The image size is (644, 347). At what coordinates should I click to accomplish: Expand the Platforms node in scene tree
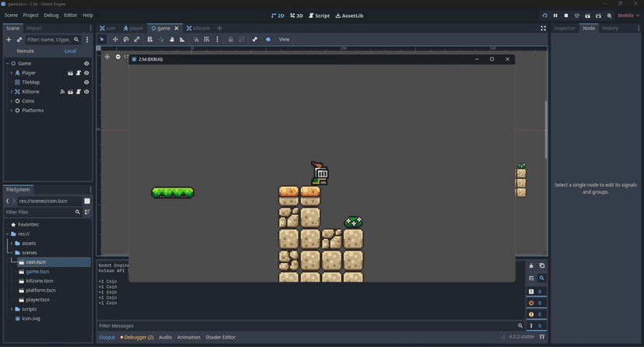[x=12, y=110]
